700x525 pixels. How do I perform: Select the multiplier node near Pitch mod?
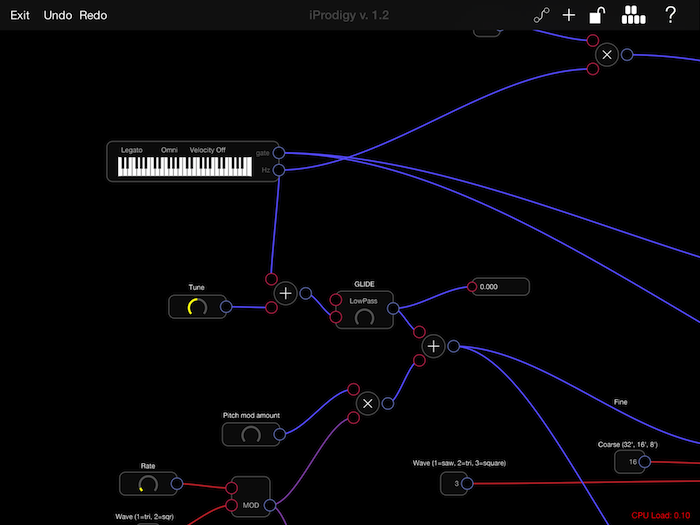pyautogui.click(x=367, y=404)
